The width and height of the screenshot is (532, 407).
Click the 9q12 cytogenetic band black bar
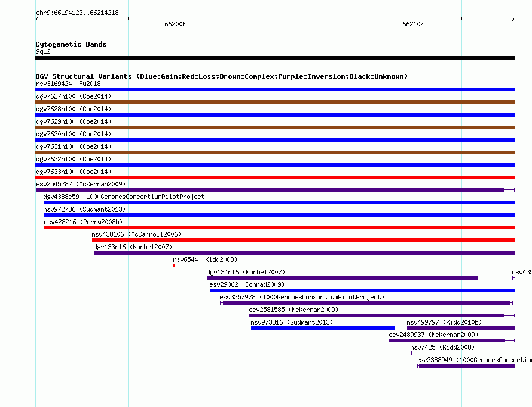(x=275, y=58)
